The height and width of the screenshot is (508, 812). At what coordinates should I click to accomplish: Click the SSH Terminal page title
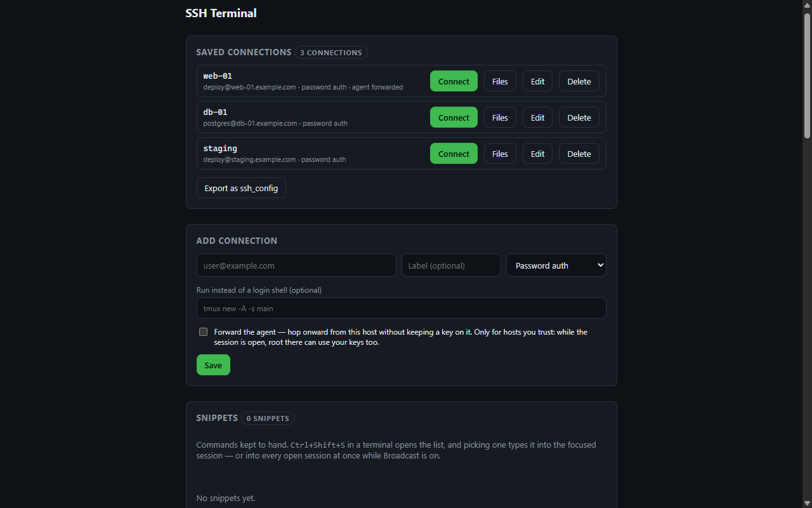pyautogui.click(x=221, y=13)
